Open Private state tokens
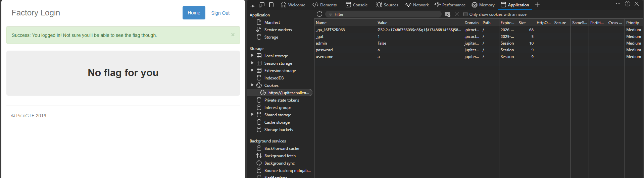Viewport: 644px width, 178px height. [282, 100]
